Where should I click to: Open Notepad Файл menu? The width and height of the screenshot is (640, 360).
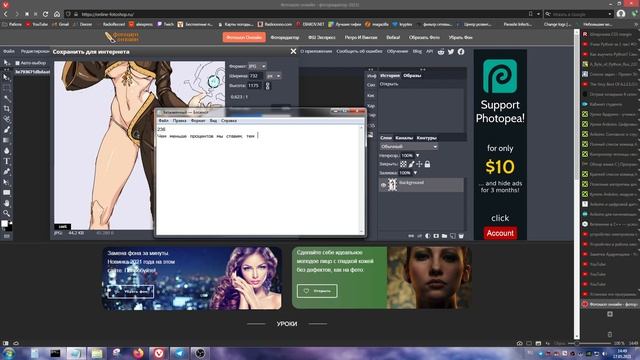click(163, 121)
